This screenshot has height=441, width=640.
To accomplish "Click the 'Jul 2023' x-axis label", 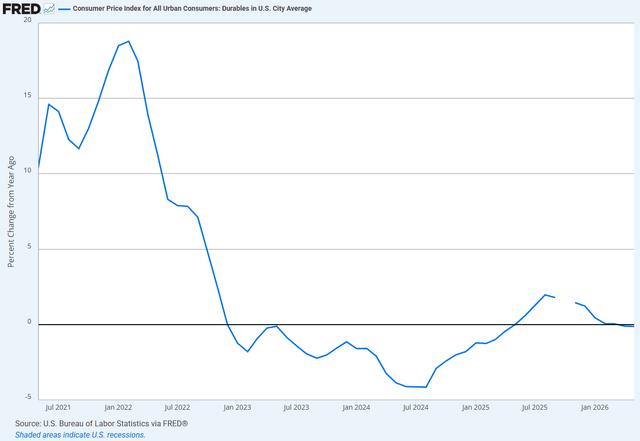I will (296, 407).
